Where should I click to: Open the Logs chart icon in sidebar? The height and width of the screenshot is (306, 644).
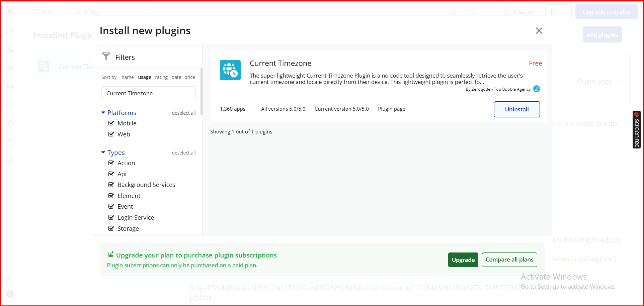point(10,160)
